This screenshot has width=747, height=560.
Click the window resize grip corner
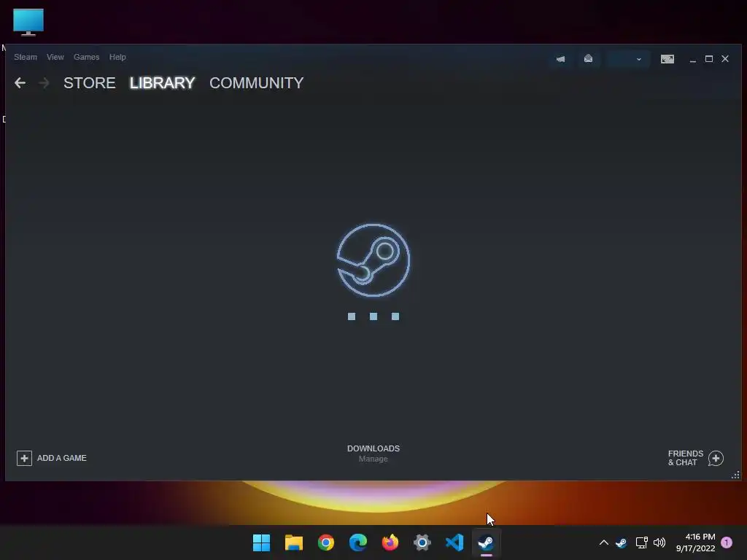click(x=735, y=475)
